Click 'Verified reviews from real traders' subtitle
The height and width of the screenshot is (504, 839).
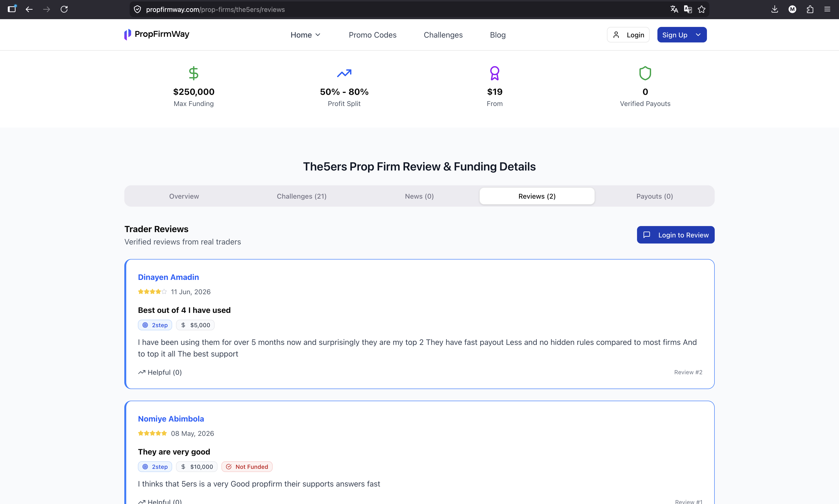(182, 242)
